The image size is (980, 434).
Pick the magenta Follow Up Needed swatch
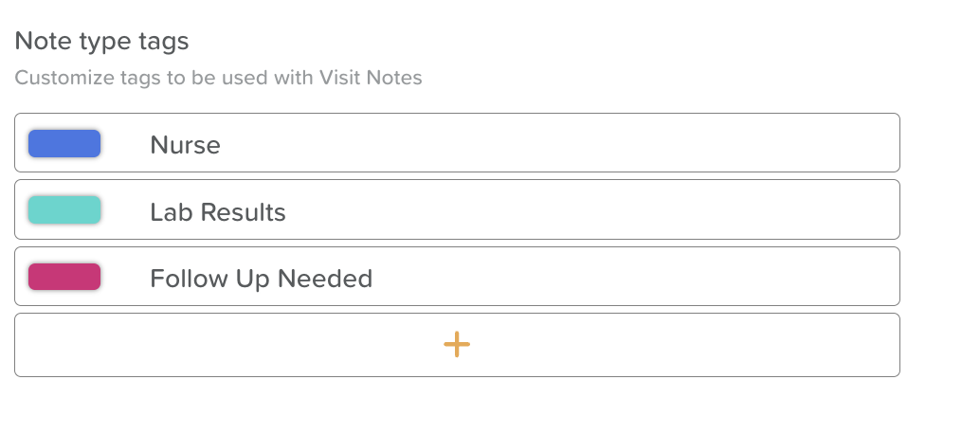(64, 278)
